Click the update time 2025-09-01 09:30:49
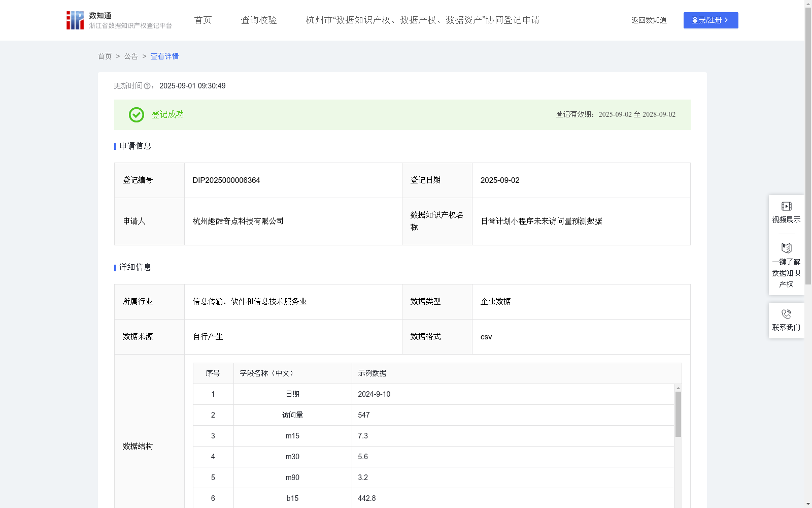This screenshot has height=508, width=812. point(192,86)
